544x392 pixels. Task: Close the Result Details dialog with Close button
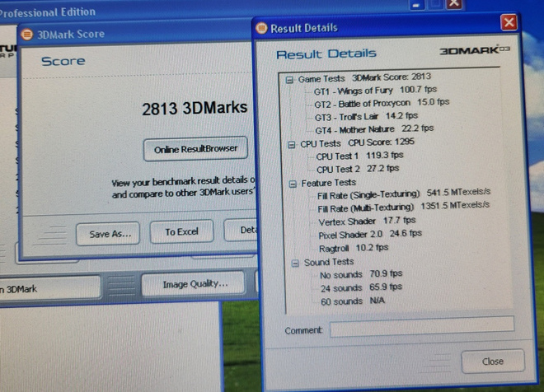[493, 362]
